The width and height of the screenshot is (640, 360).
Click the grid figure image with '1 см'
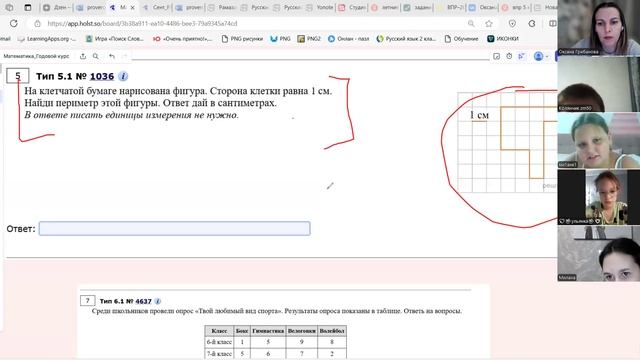[507, 142]
